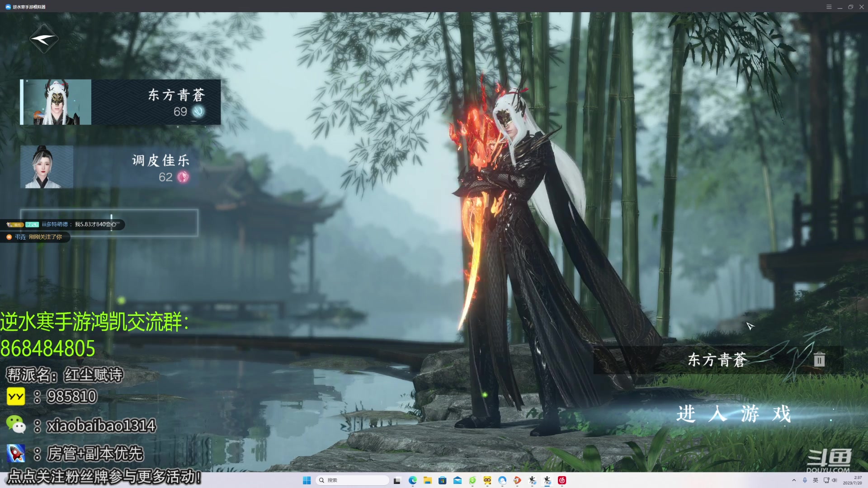
Task: Click the back arrow in the top left
Action: [x=44, y=39]
